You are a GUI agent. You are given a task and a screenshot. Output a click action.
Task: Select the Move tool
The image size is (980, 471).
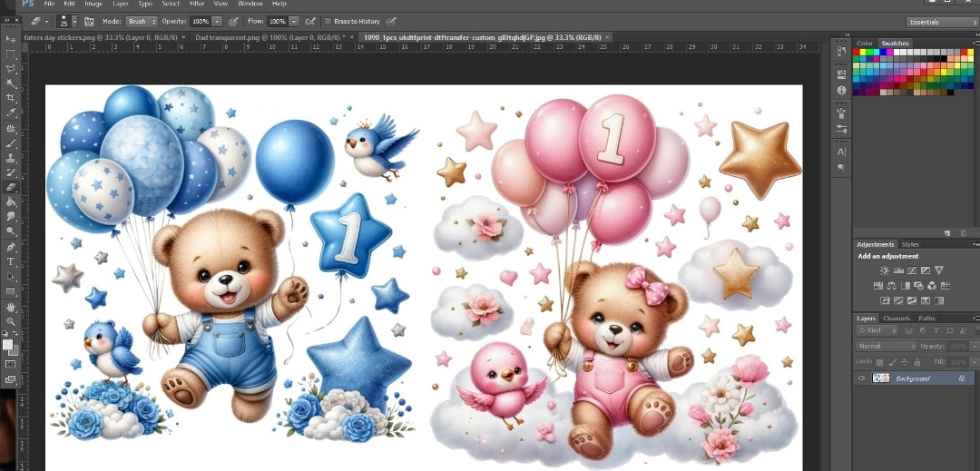pos(11,39)
